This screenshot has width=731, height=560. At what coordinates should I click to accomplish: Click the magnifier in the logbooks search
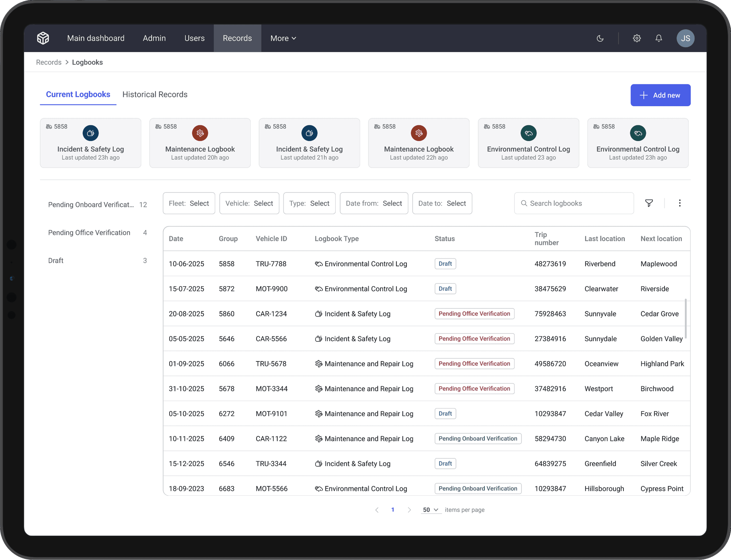(x=524, y=203)
